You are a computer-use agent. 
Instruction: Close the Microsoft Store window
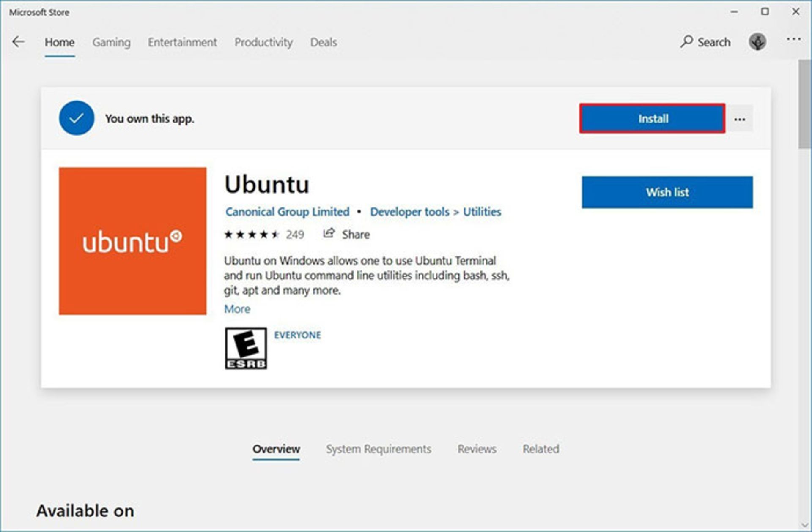796,12
